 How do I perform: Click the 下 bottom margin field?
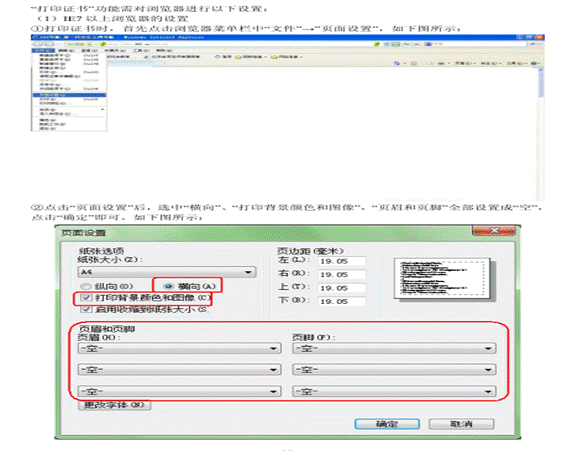click(342, 302)
